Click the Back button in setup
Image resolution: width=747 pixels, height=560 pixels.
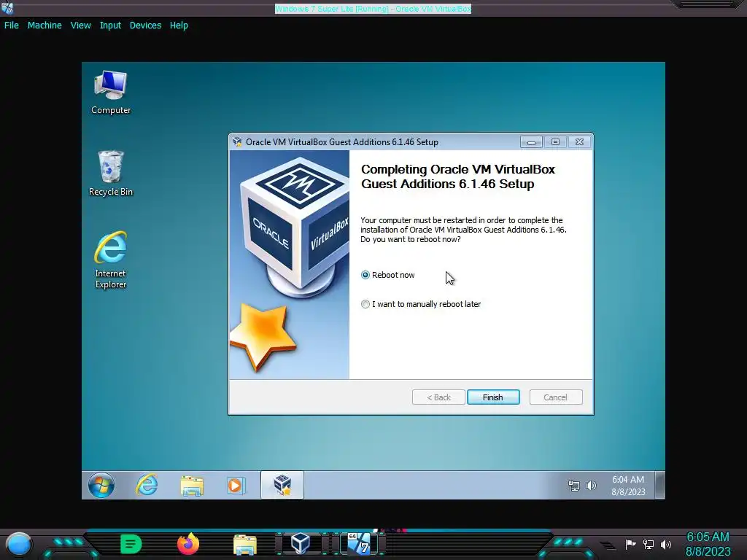tap(438, 397)
